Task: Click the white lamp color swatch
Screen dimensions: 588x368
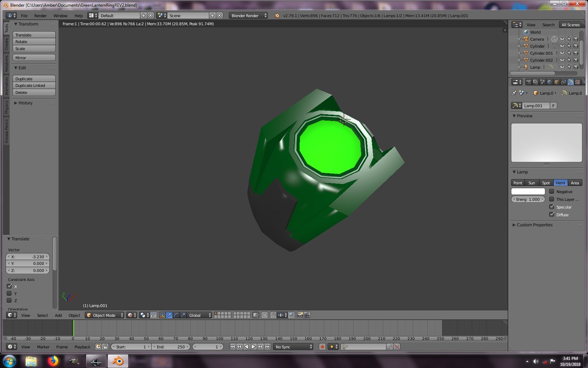Action: 528,191
